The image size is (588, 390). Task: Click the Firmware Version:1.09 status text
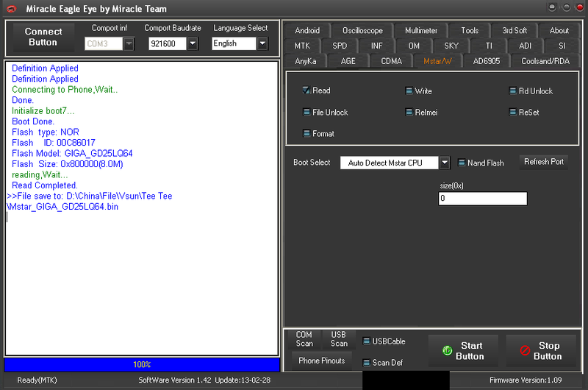point(526,380)
